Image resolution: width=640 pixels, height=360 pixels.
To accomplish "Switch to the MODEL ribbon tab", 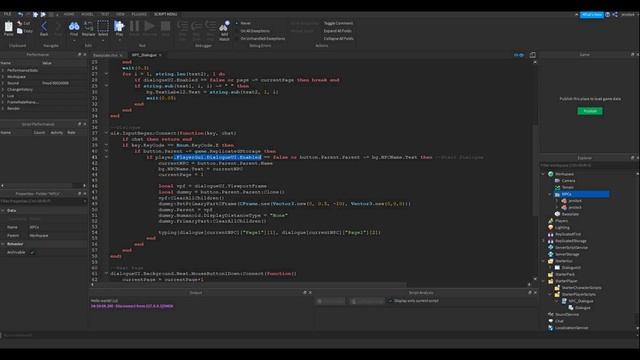I will tap(87, 14).
